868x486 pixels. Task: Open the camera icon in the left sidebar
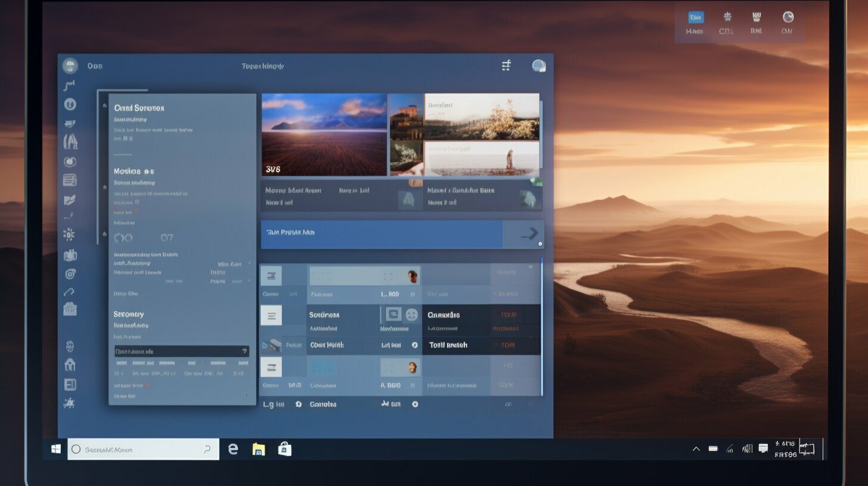point(70,274)
